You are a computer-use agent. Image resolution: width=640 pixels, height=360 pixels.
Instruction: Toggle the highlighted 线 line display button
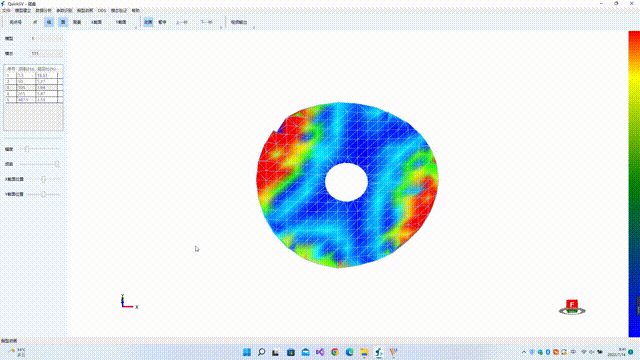(x=49, y=22)
